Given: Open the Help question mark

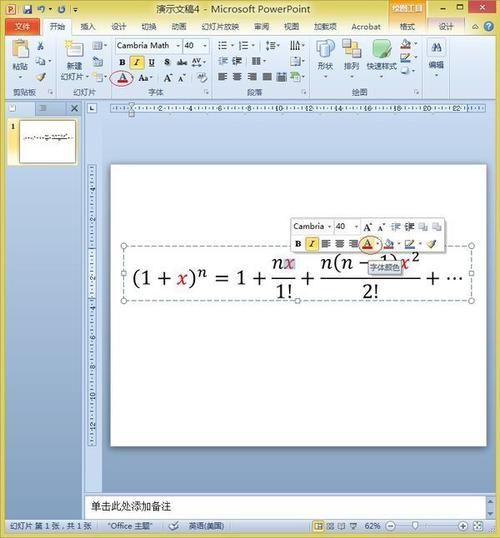Looking at the screenshot, I should pyautogui.click(x=488, y=26).
